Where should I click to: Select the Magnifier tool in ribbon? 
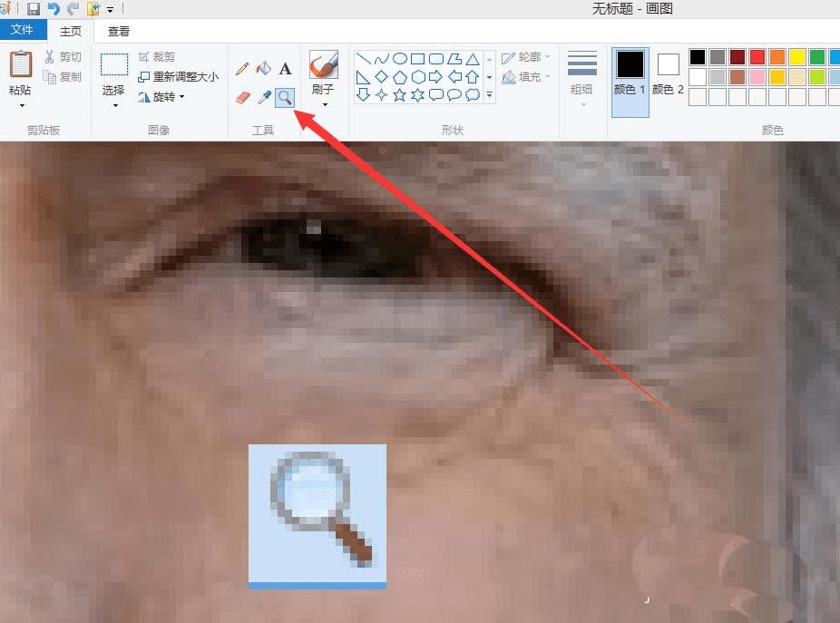pyautogui.click(x=285, y=98)
